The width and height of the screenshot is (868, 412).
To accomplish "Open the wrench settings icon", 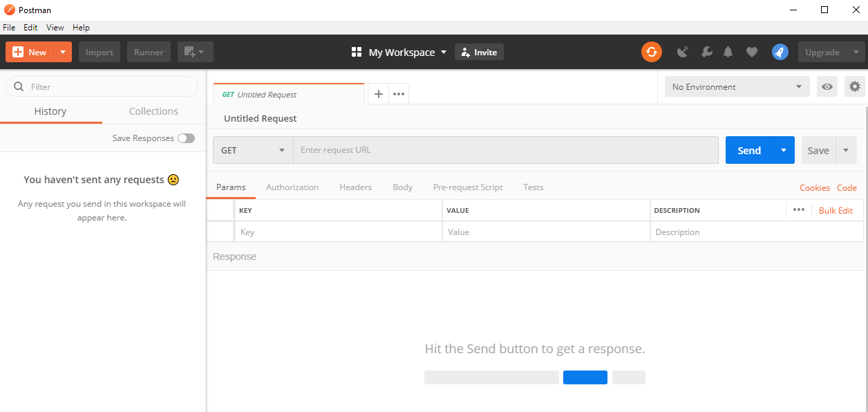I will click(706, 52).
